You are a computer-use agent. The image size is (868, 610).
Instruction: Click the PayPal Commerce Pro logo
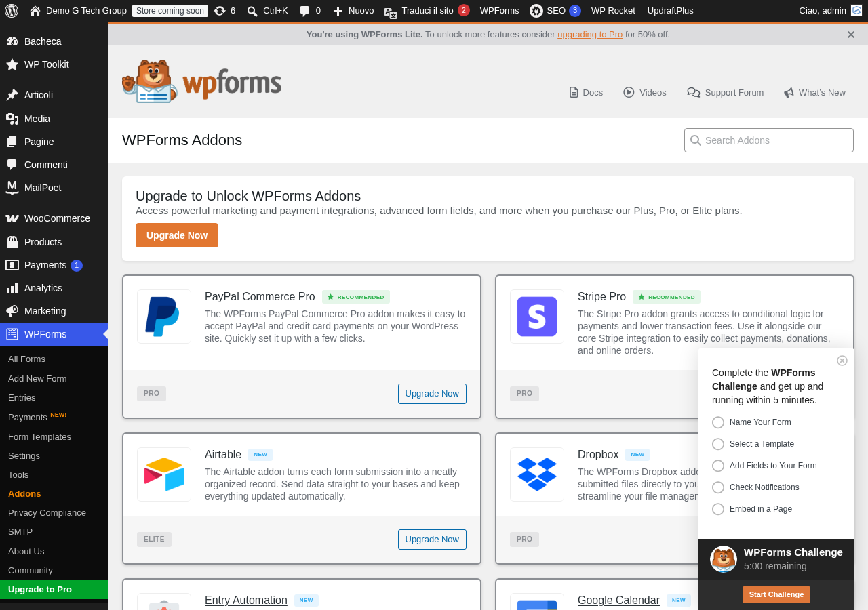click(x=164, y=317)
